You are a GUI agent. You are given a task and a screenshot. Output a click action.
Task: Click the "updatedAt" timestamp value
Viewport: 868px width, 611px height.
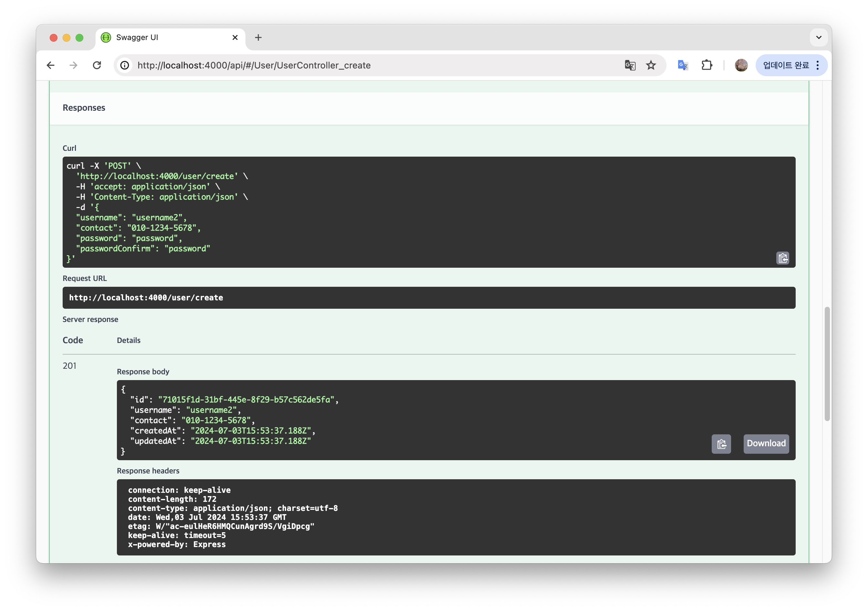251,441
